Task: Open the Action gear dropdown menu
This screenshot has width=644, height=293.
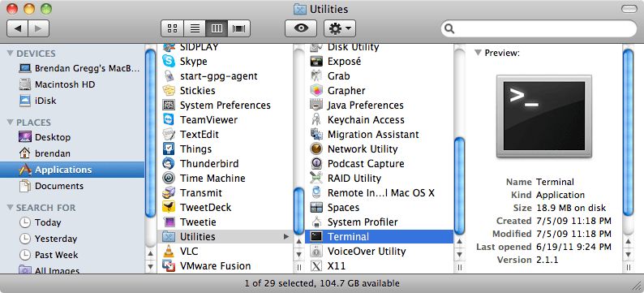Action: tap(340, 28)
